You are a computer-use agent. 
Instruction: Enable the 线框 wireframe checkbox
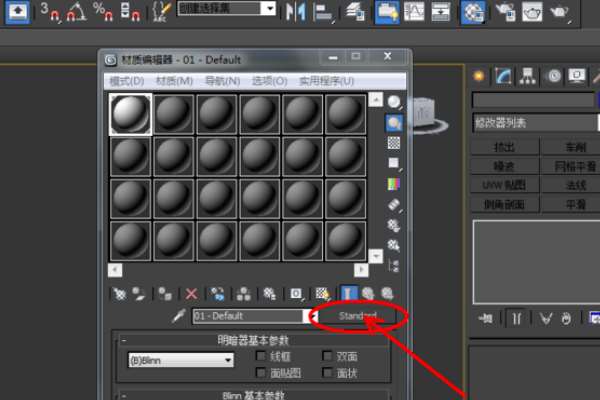pos(260,356)
